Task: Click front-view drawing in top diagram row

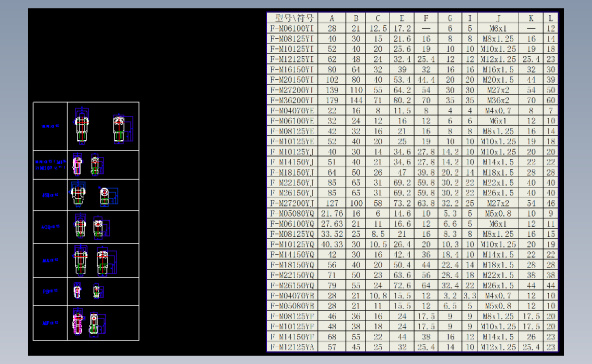Action: tap(82, 126)
